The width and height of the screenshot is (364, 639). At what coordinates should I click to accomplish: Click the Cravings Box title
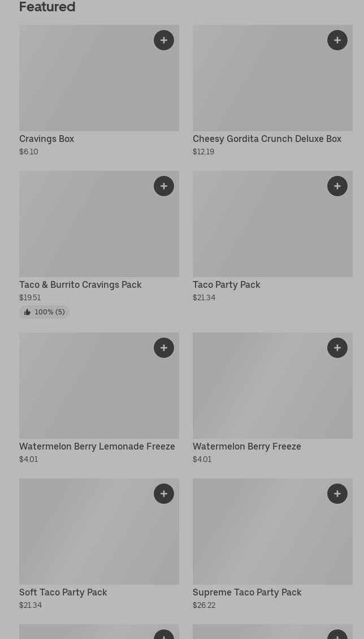pos(46,139)
